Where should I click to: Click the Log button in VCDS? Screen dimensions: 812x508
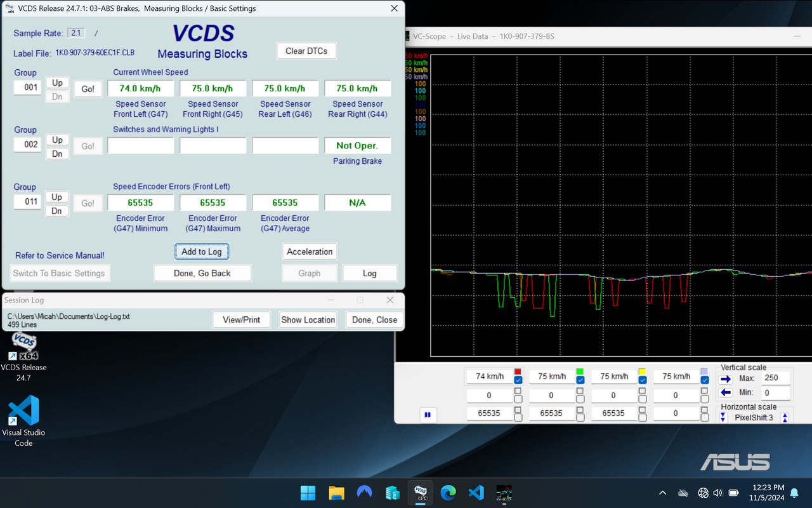click(x=370, y=273)
